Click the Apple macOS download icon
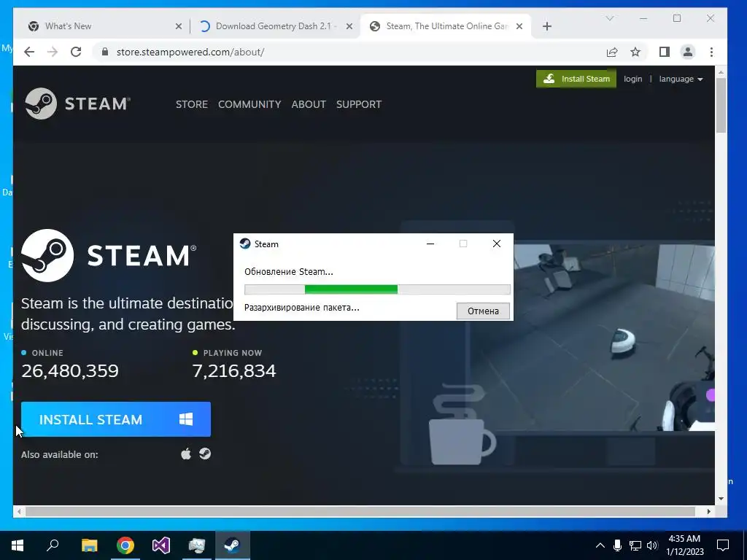 point(186,454)
